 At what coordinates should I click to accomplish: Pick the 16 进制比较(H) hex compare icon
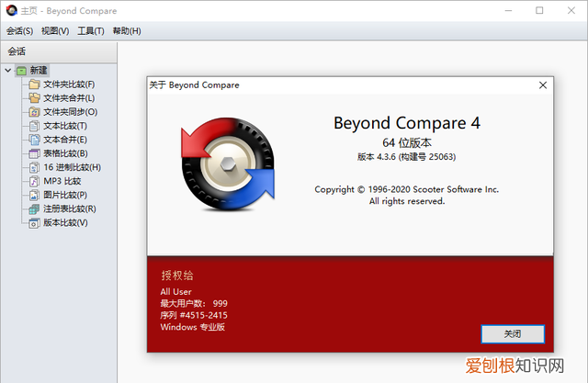(x=34, y=167)
